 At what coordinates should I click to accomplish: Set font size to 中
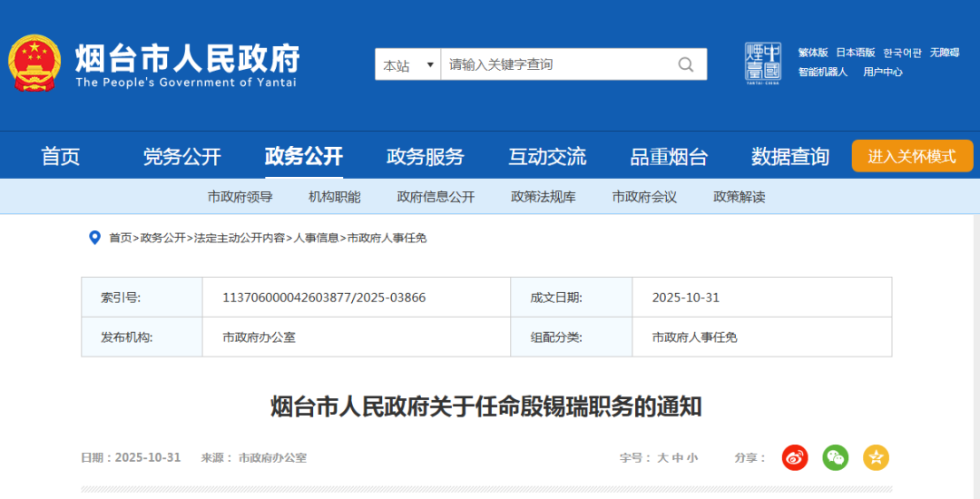pyautogui.click(x=678, y=458)
